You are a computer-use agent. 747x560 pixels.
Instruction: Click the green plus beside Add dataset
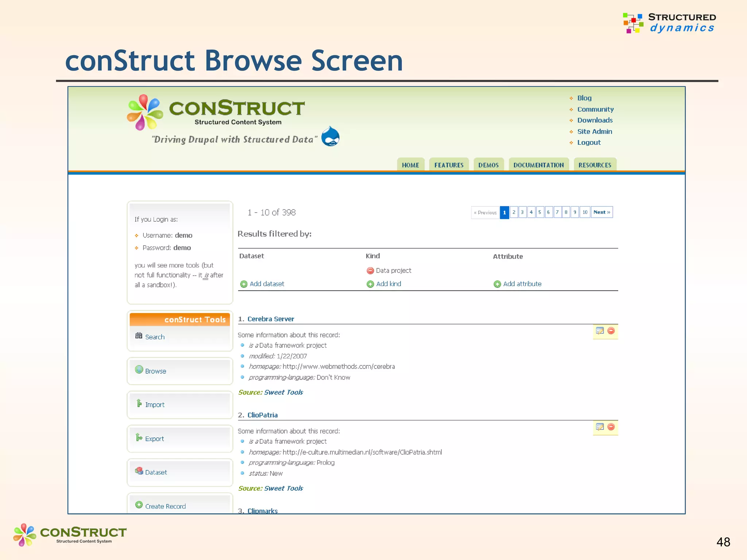click(244, 284)
